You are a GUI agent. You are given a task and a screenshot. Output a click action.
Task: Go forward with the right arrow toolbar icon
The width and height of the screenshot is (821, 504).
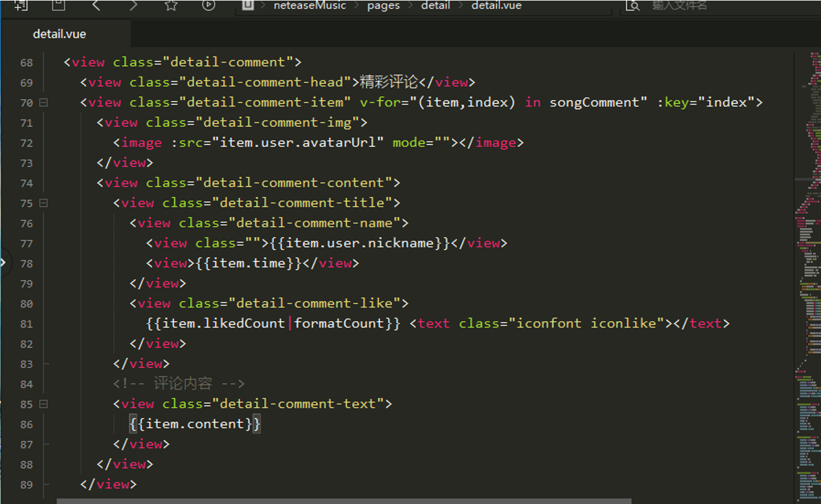(134, 5)
